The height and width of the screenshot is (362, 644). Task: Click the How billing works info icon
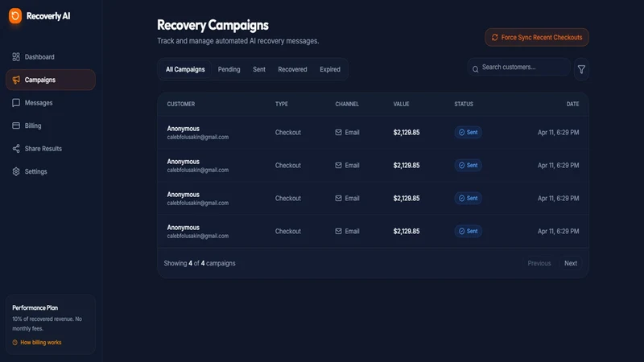[x=14, y=343]
